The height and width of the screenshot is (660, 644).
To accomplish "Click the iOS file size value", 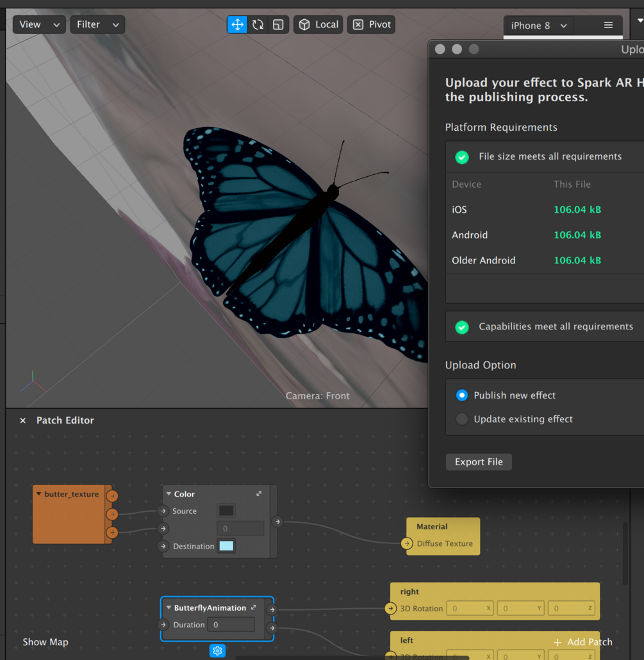I will pos(577,210).
